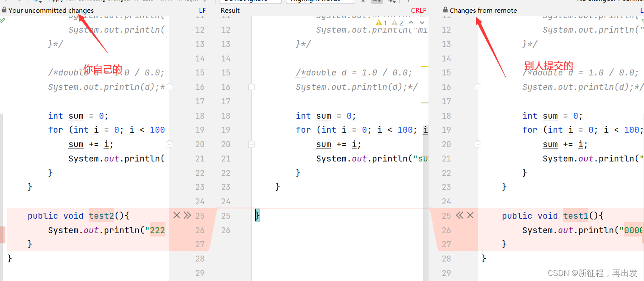Collapse for-loop fold at line 20 in Result pane
Viewport: 644px width, 281px height.
tap(251, 144)
